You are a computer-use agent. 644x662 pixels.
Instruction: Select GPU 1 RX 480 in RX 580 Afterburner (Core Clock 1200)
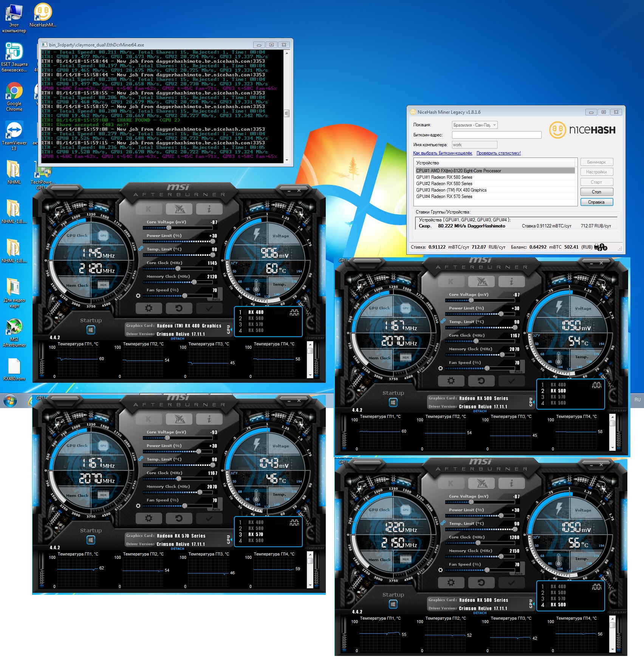pos(554,586)
